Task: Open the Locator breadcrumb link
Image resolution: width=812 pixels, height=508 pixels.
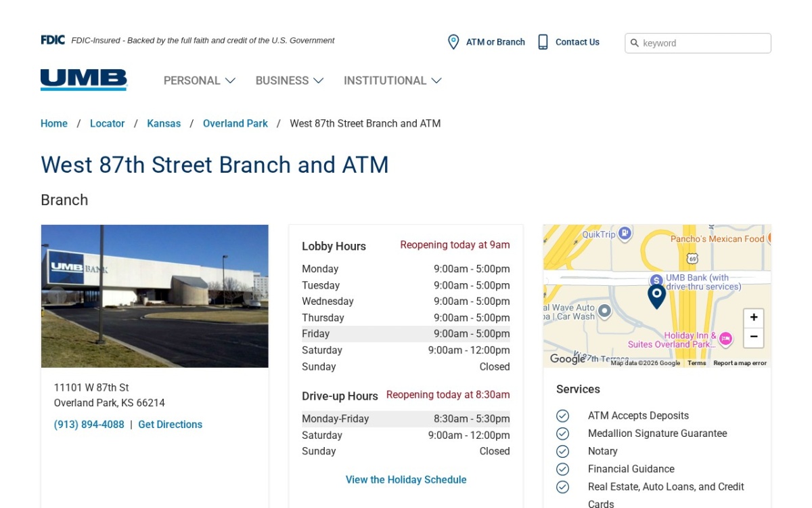Action: (x=108, y=123)
